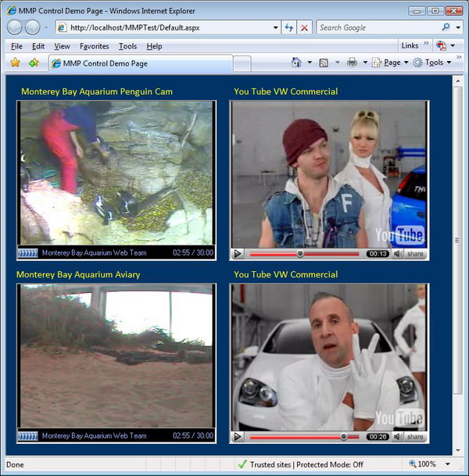
Task: Click the zoom level 100% button
Action: [x=422, y=464]
